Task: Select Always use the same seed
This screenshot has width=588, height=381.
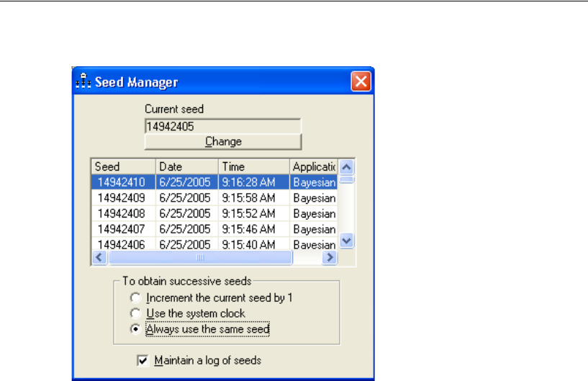Action: tap(132, 329)
